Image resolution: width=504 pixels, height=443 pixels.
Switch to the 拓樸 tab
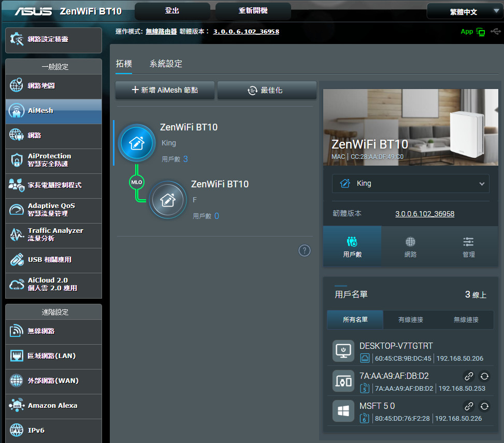[x=124, y=64]
